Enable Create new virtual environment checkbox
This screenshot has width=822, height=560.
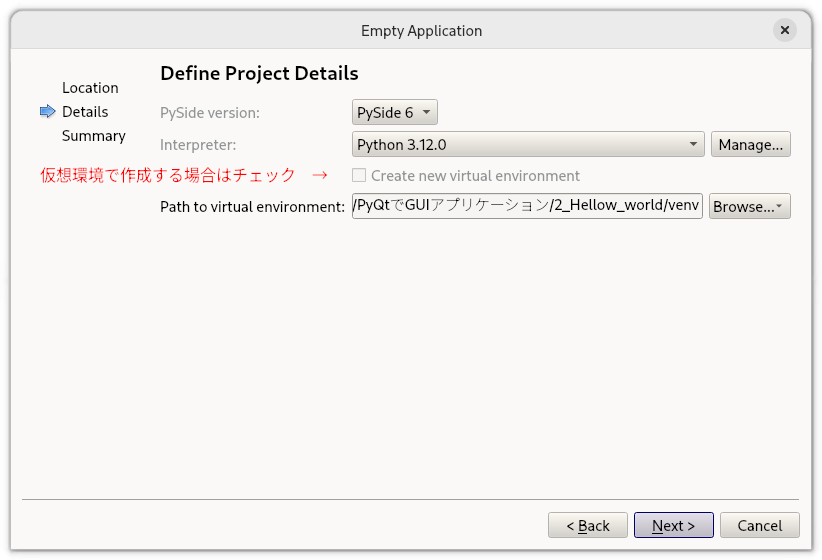[359, 175]
